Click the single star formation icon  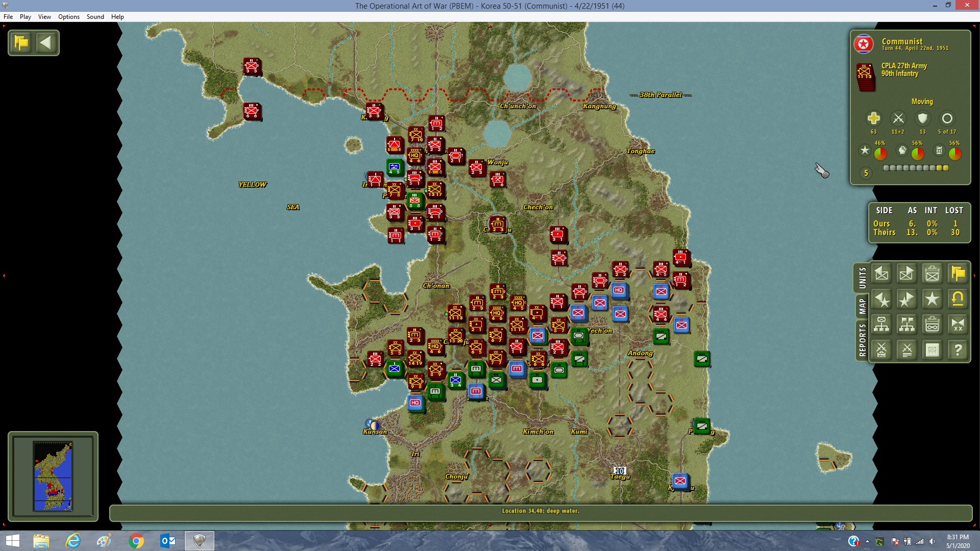[932, 299]
